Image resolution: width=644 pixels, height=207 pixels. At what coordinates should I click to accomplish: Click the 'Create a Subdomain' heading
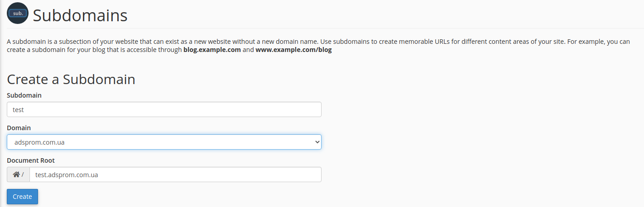tap(71, 80)
